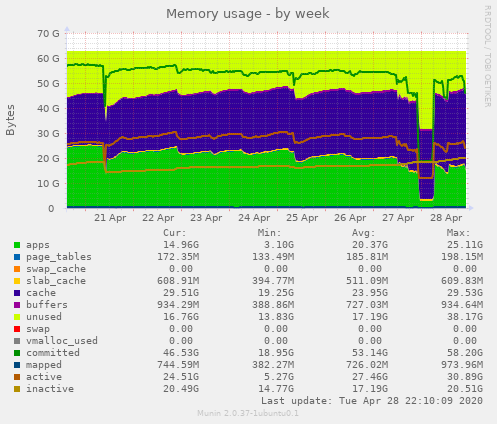The width and height of the screenshot is (497, 424).
Task: Click the apps max value 25.11G
Action: tap(465, 245)
